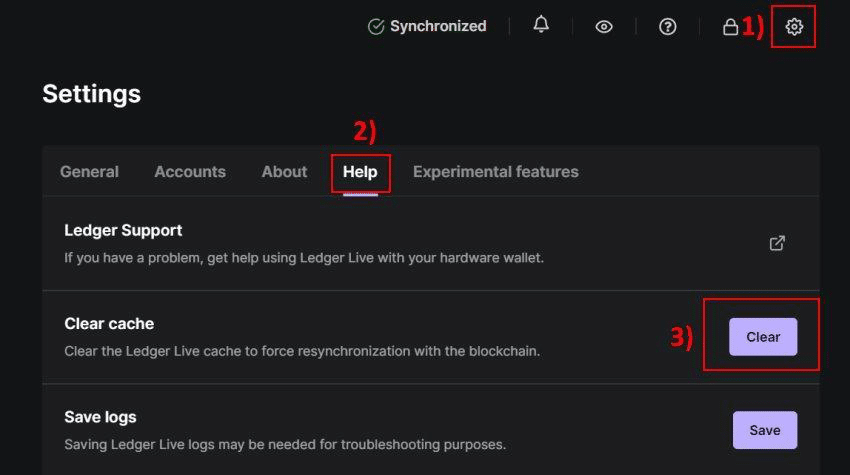The width and height of the screenshot is (850, 475).
Task: Switch to the General tab
Action: (89, 172)
